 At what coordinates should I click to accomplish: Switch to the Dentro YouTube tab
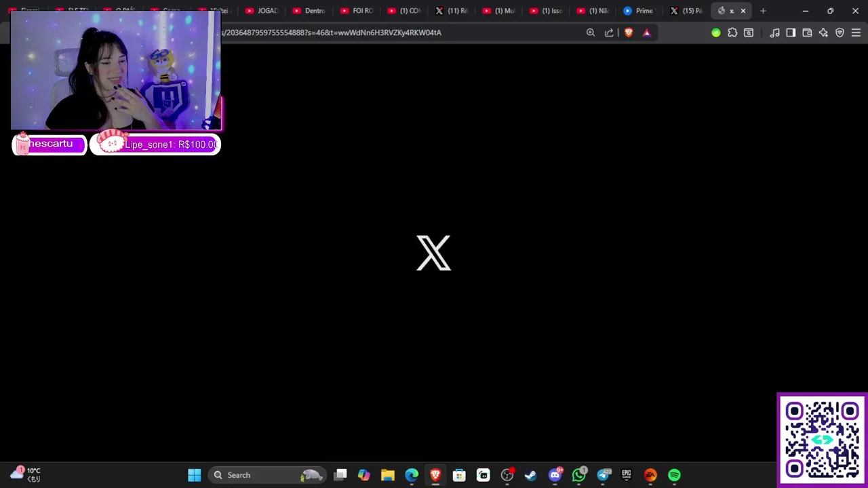coord(309,11)
